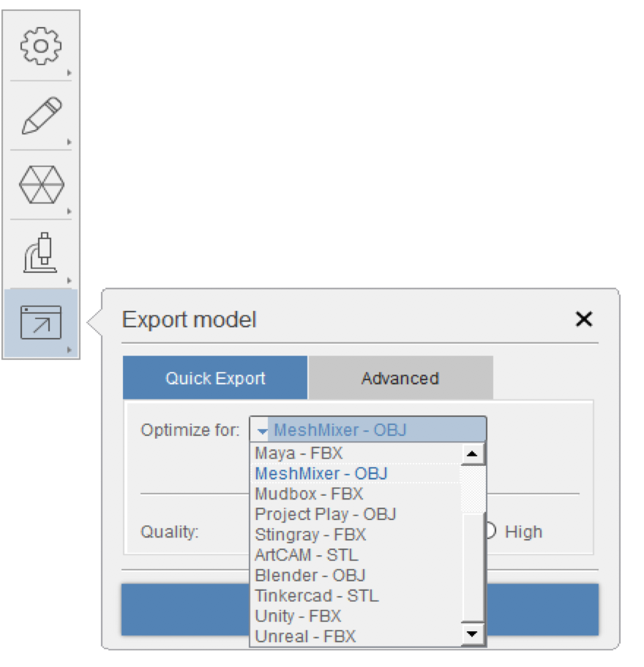The width and height of the screenshot is (644, 667).
Task: Select Tinkercad - STL from the list
Action: point(315,595)
